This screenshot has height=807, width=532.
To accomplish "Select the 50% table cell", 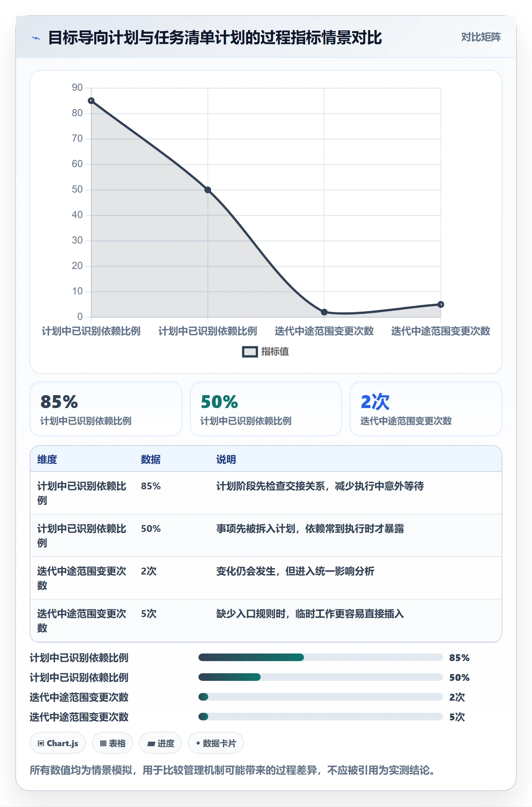I will pos(151,529).
